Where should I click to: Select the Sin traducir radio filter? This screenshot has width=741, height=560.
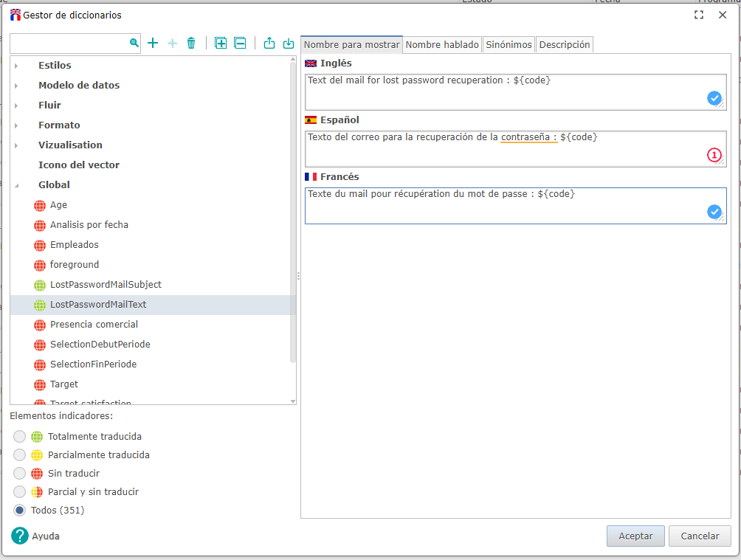[x=19, y=473]
